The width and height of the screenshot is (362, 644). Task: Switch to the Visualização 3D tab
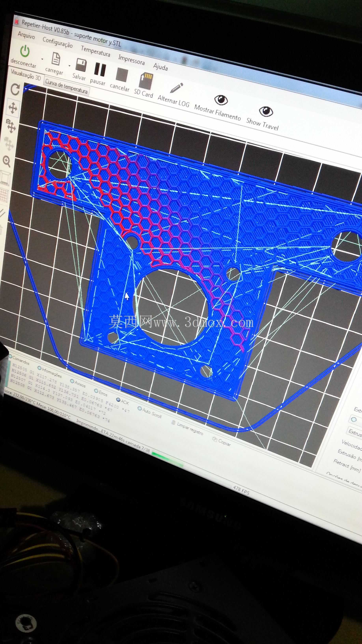pyautogui.click(x=26, y=75)
